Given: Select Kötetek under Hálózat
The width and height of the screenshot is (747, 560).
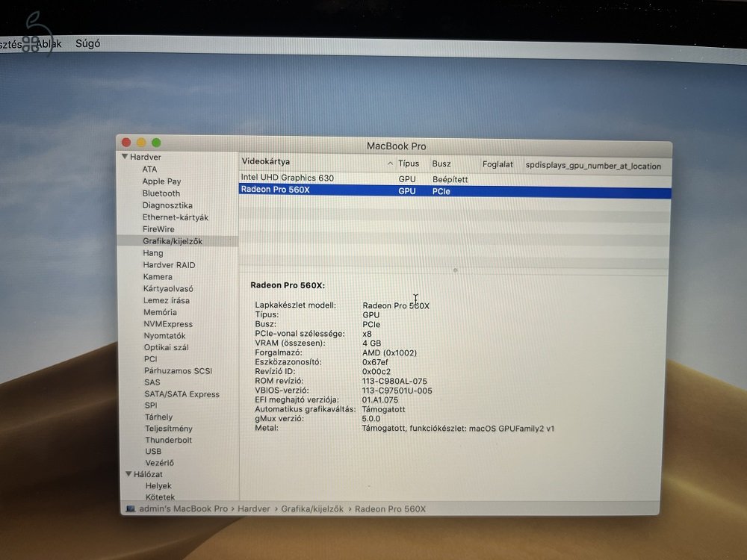Looking at the screenshot, I should click(160, 497).
